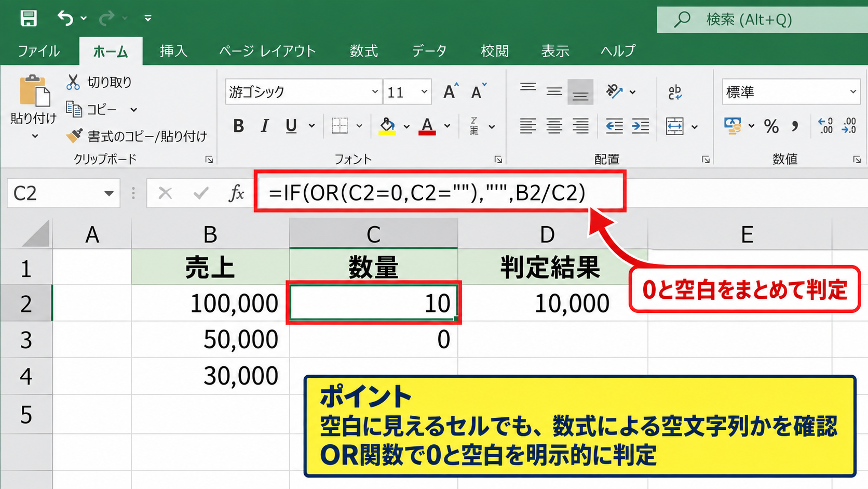The height and width of the screenshot is (489, 868).
Task: Apply the red font color
Action: [x=427, y=126]
